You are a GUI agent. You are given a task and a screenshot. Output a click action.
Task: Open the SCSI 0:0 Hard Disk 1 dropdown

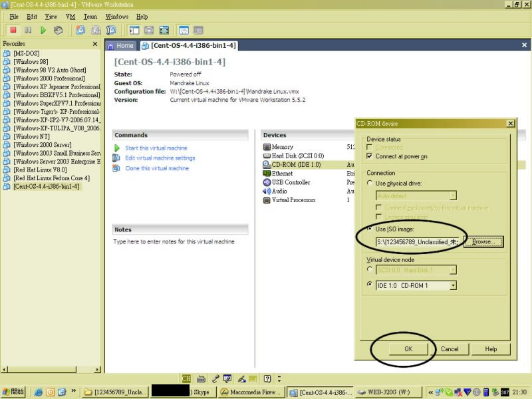(x=453, y=270)
